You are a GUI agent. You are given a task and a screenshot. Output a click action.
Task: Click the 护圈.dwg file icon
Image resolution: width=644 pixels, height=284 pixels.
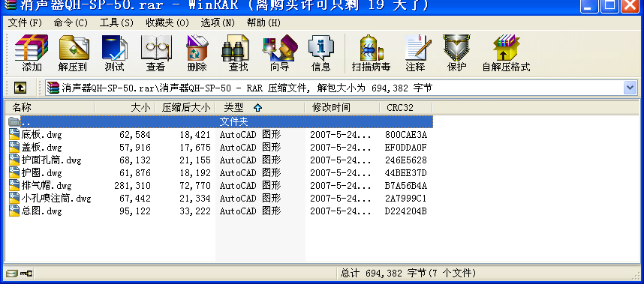point(14,172)
